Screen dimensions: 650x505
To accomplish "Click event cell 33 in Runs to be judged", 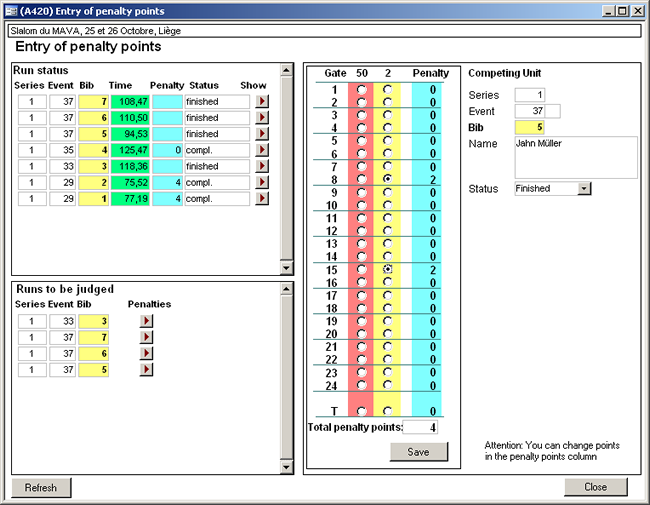I will 63,321.
